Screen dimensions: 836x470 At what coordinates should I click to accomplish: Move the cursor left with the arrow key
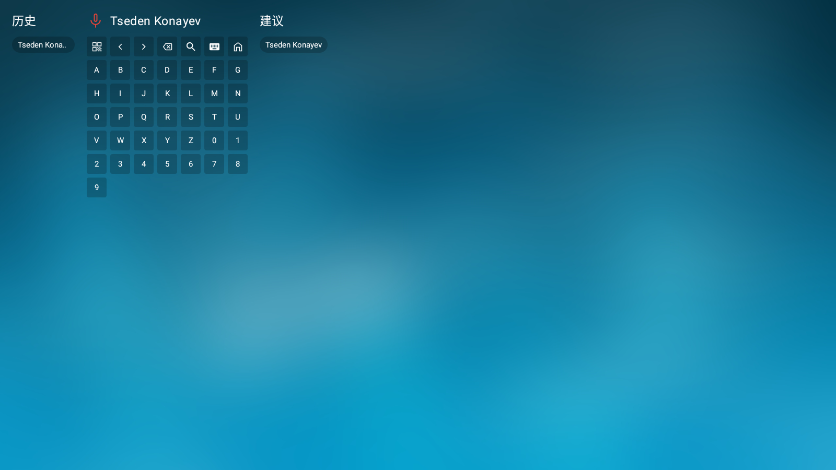(x=120, y=47)
